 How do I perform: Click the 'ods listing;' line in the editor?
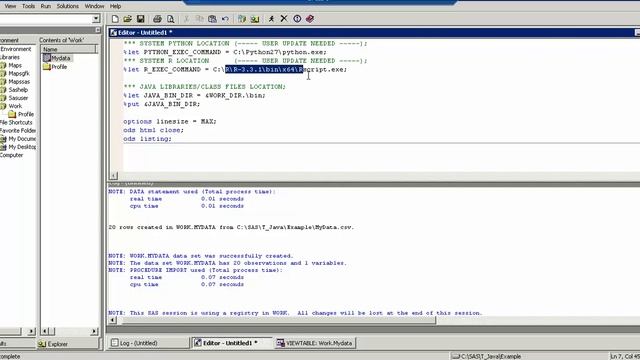point(147,139)
